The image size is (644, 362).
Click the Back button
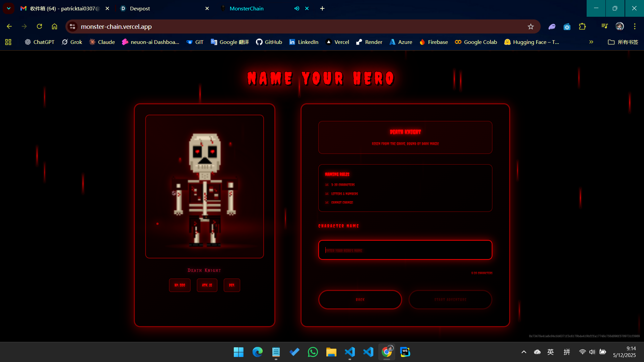click(360, 299)
